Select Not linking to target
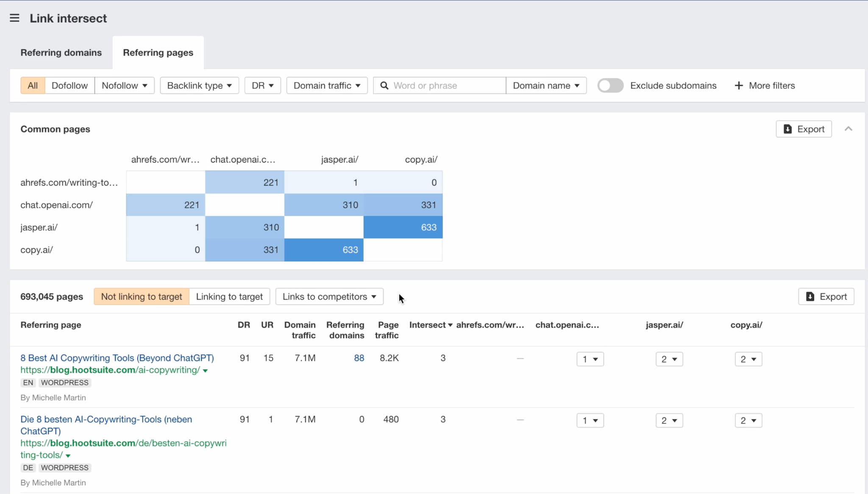This screenshot has width=868, height=494. pyautogui.click(x=142, y=297)
